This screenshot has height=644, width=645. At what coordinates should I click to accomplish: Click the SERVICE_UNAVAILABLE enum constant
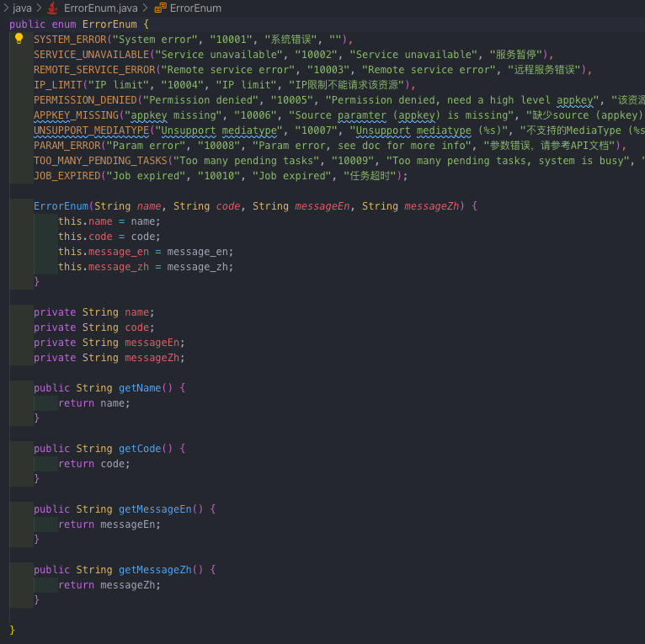tap(91, 55)
